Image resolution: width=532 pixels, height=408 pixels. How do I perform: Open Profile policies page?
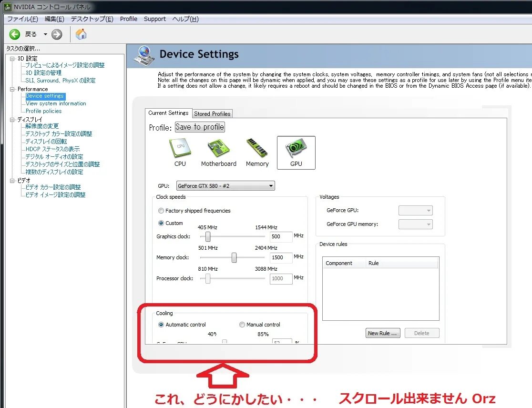[x=43, y=111]
